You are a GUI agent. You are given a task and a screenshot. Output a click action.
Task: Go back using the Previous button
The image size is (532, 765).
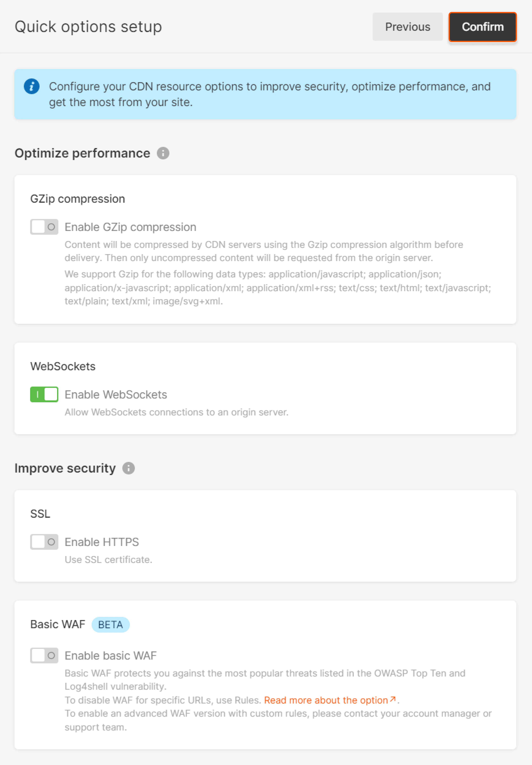point(407,27)
